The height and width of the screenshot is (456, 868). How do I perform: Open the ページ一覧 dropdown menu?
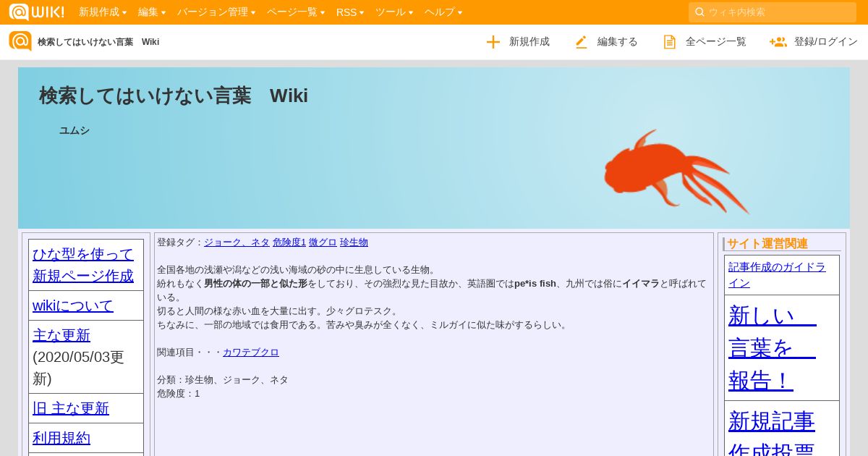[296, 12]
